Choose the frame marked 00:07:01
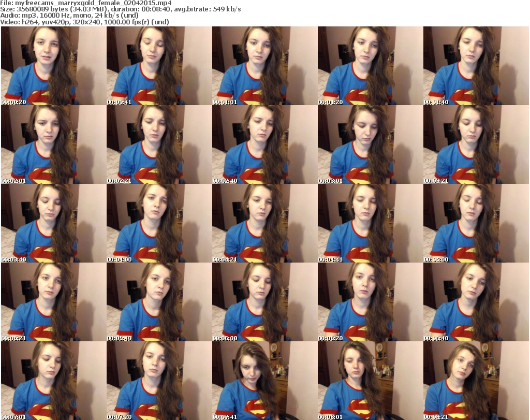The image size is (530, 420). [54, 381]
